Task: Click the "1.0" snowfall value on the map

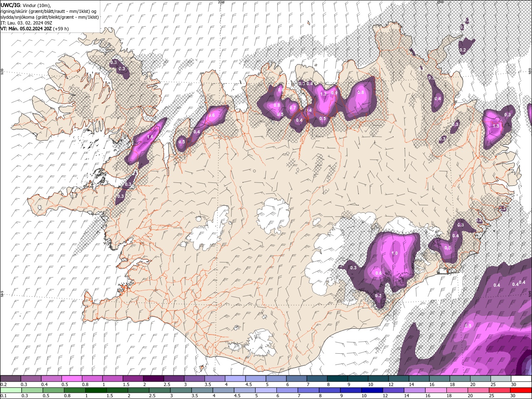Action: pos(394,253)
